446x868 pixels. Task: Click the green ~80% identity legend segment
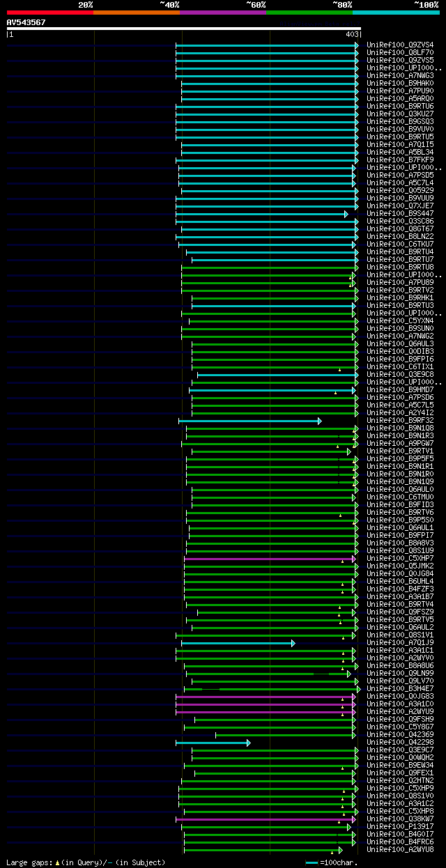[309, 12]
